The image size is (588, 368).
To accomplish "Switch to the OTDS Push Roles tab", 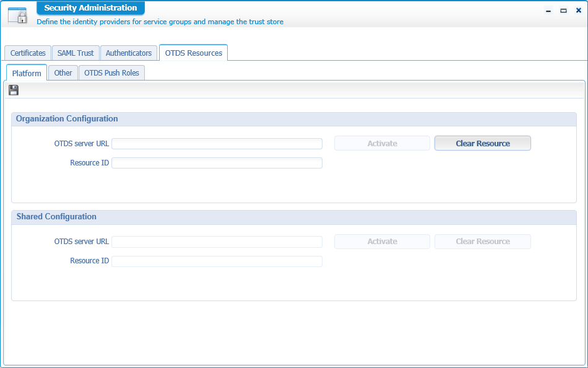I will click(112, 73).
